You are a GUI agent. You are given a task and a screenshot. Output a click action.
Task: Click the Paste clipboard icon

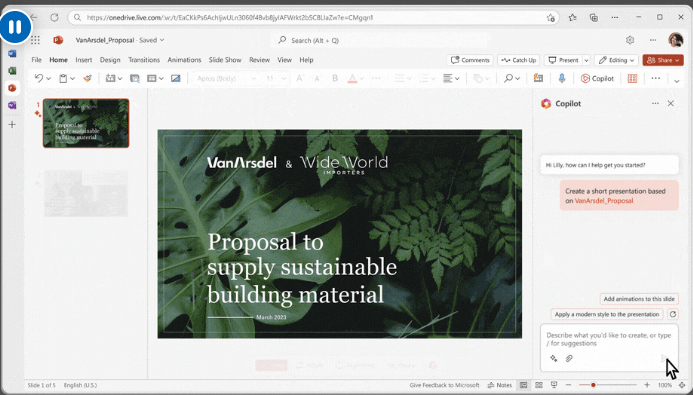63,78
